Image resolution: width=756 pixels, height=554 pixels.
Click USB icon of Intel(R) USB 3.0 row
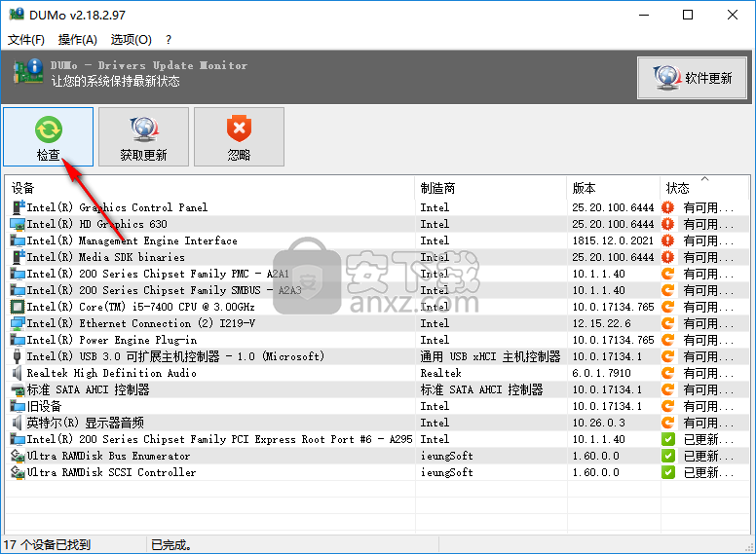pos(18,356)
